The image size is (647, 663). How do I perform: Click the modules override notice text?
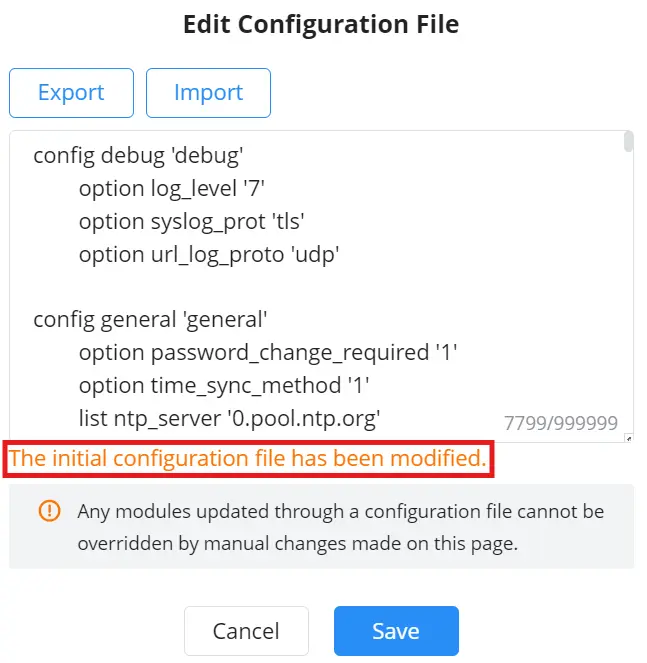340,527
